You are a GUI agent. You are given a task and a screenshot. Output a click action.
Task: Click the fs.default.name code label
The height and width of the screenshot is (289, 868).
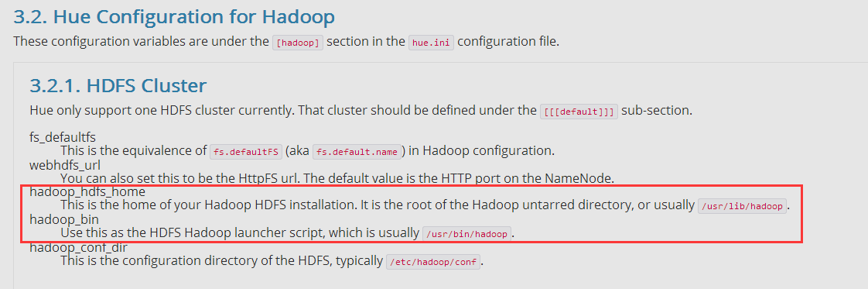click(x=357, y=151)
